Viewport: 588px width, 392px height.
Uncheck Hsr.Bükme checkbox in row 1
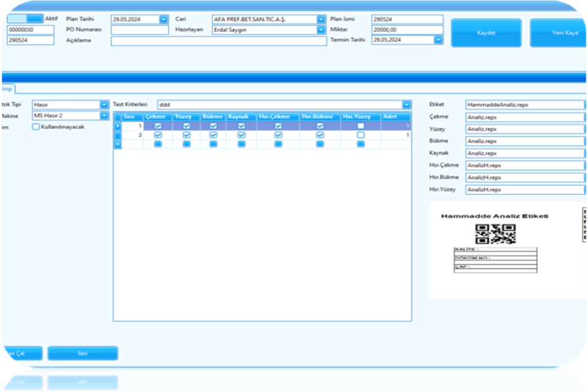pyautogui.click(x=320, y=126)
